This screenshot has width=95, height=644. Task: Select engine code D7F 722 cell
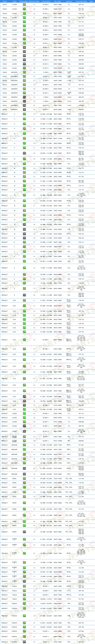[x=81, y=354]
